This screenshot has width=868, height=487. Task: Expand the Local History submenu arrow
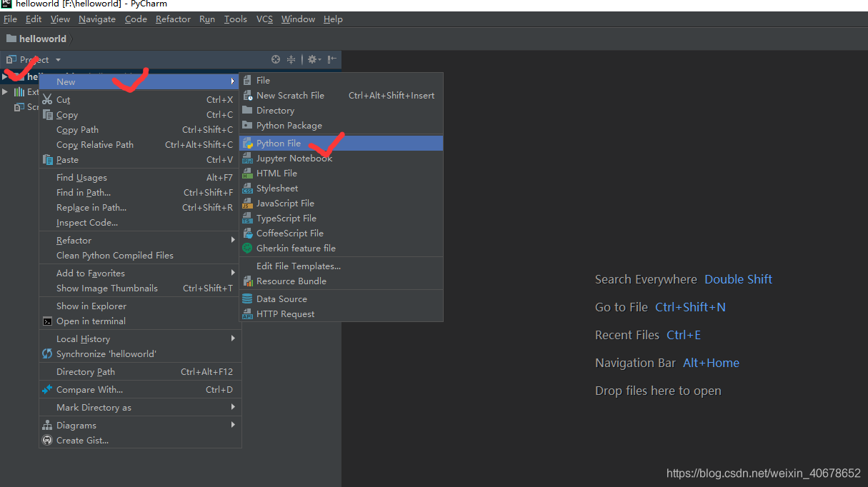pos(233,339)
